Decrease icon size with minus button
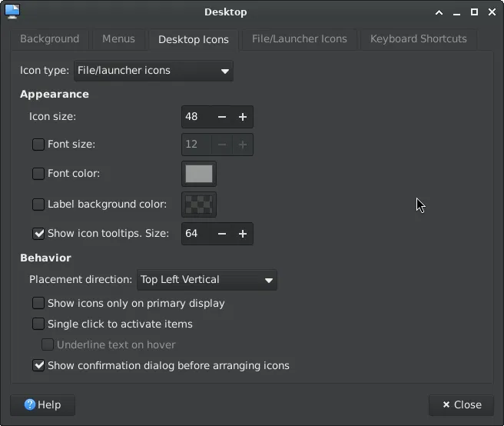This screenshot has height=426, width=504. pyautogui.click(x=222, y=117)
